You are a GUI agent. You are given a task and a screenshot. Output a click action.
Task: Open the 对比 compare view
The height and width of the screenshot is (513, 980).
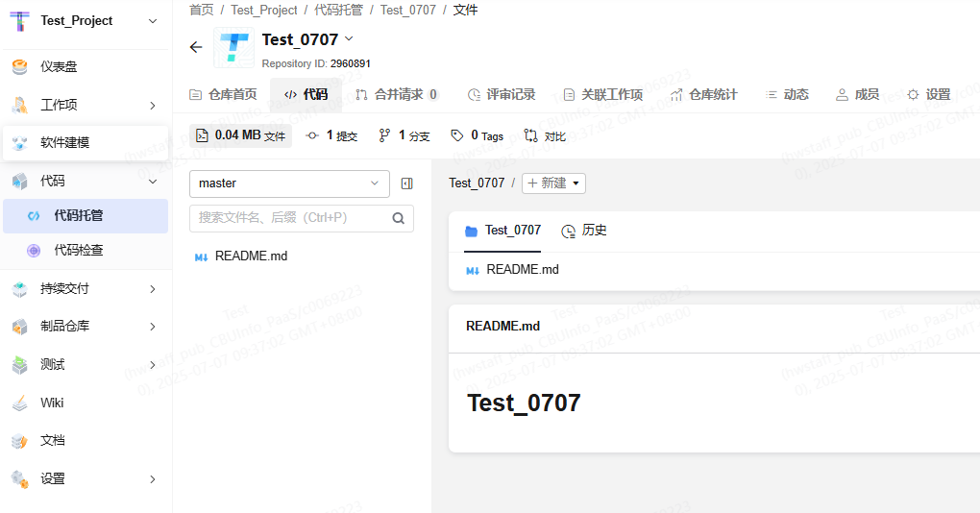coord(545,135)
